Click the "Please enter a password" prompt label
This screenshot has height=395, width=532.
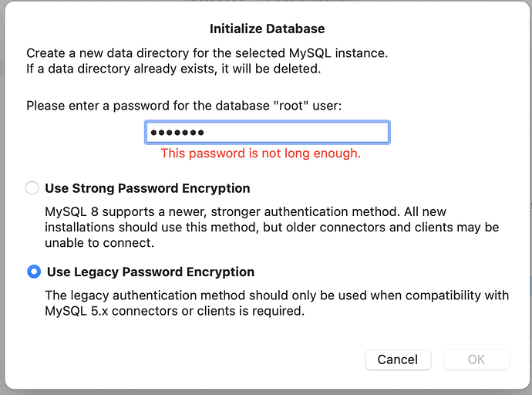coord(184,106)
